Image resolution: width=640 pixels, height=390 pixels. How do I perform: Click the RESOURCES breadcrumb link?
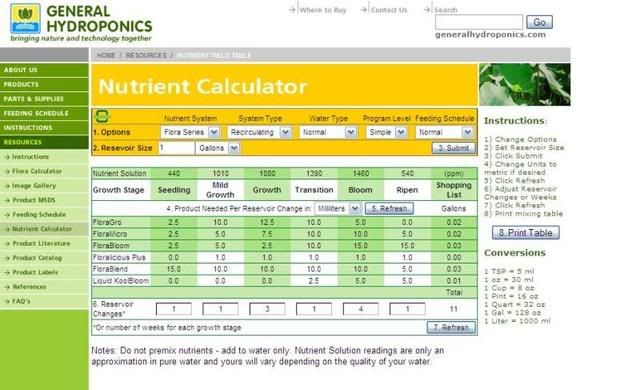click(146, 55)
